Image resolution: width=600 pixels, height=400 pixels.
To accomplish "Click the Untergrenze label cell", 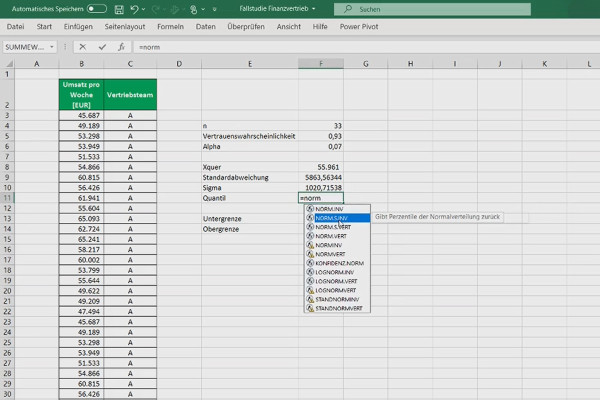I will [249, 219].
